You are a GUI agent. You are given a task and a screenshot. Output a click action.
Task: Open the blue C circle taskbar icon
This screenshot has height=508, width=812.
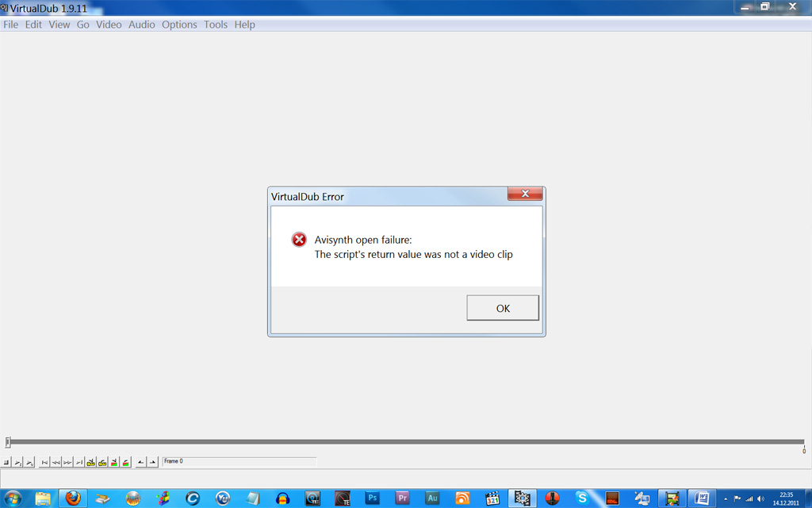pyautogui.click(x=193, y=498)
